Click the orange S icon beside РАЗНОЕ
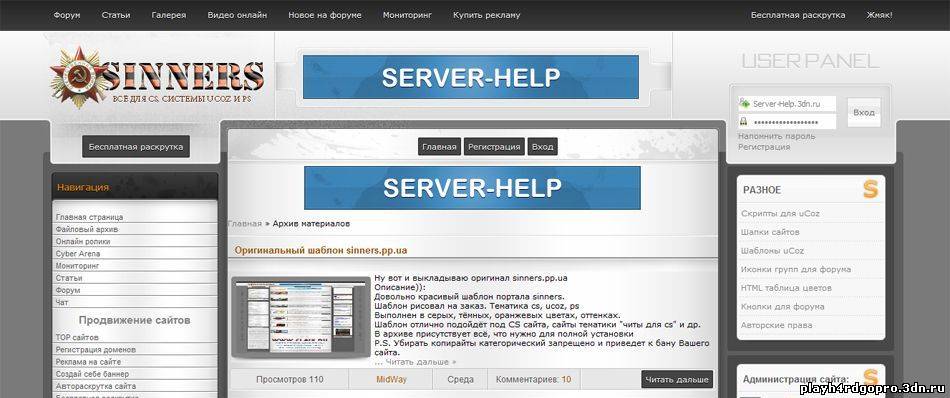Viewport: 950px width, 398px height. coord(871,190)
